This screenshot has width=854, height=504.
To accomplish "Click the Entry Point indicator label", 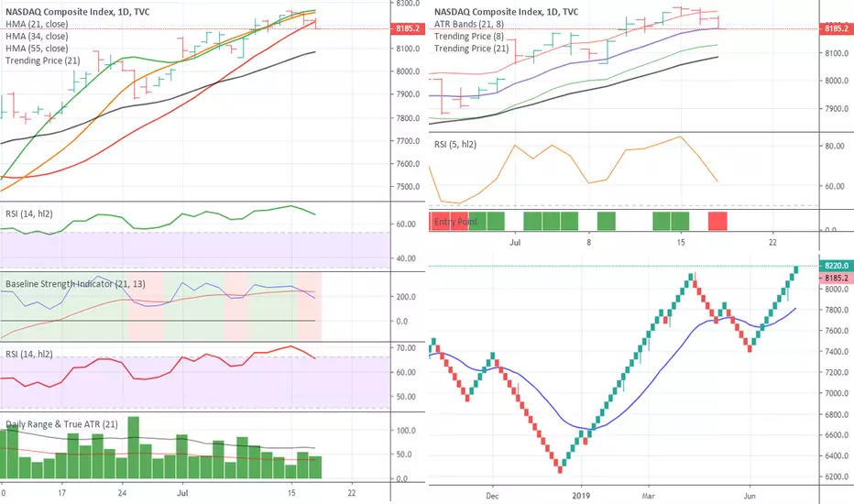I will (456, 221).
